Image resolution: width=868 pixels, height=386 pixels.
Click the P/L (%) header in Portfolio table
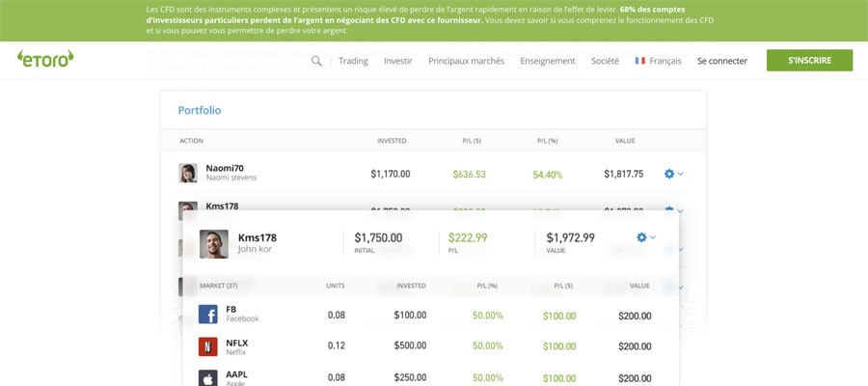[548, 141]
